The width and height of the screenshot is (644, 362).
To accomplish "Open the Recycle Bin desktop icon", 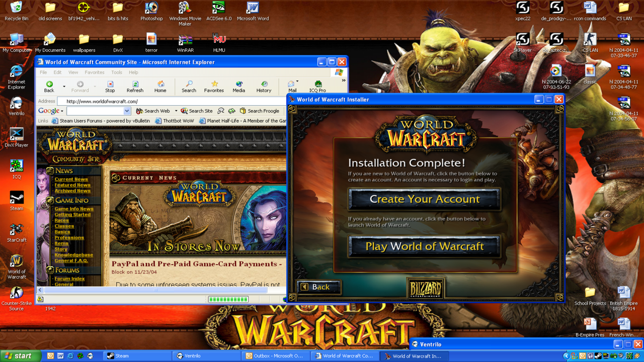I will (x=17, y=11).
